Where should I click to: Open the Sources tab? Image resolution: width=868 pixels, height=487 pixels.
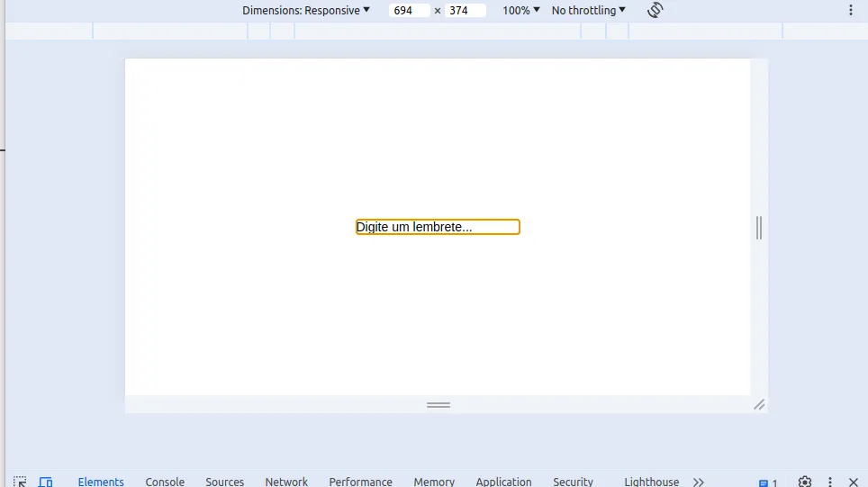point(225,482)
